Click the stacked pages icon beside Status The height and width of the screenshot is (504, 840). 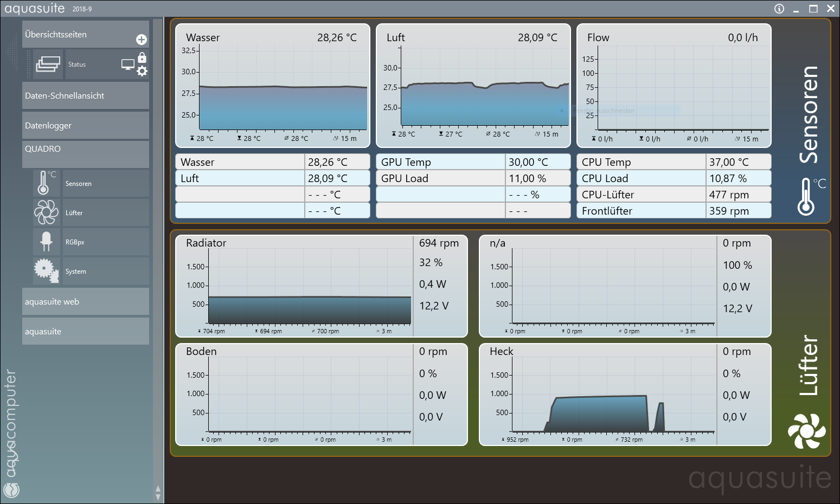pyautogui.click(x=48, y=64)
